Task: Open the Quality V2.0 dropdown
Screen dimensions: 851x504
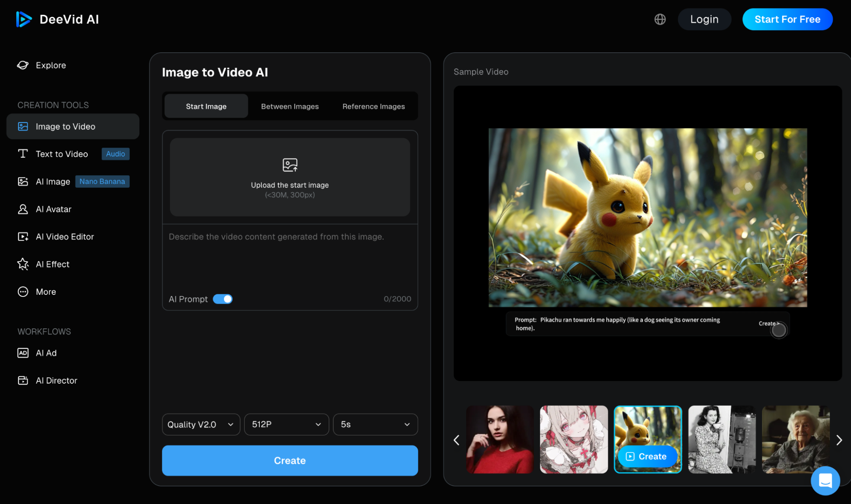Action: 201,424
